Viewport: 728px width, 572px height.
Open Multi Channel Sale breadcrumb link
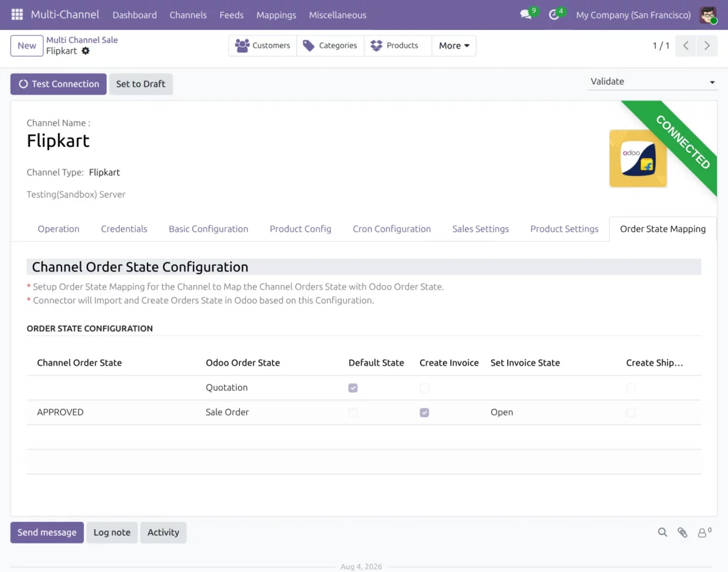[82, 40]
